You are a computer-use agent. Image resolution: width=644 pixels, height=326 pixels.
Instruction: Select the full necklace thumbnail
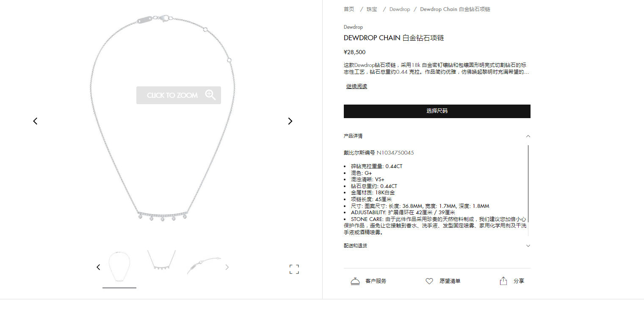(x=119, y=268)
